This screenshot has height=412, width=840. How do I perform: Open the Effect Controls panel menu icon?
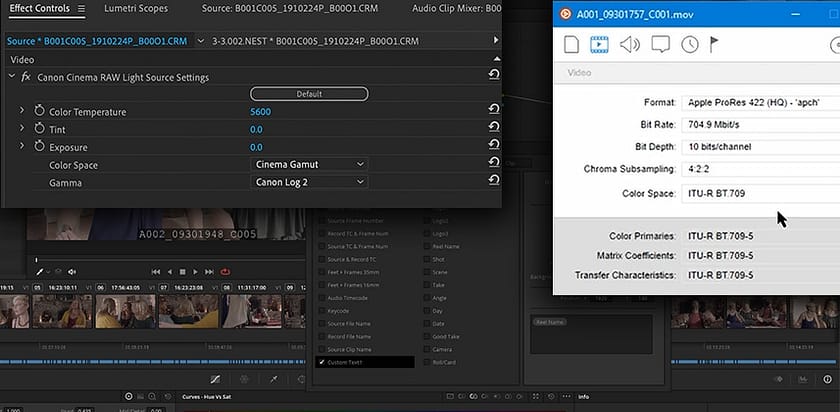(81, 9)
